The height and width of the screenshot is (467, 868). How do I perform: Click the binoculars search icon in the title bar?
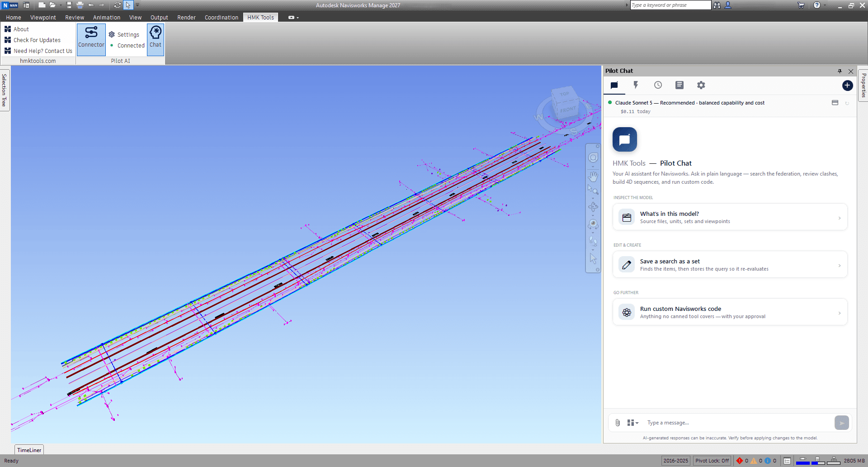[717, 5]
